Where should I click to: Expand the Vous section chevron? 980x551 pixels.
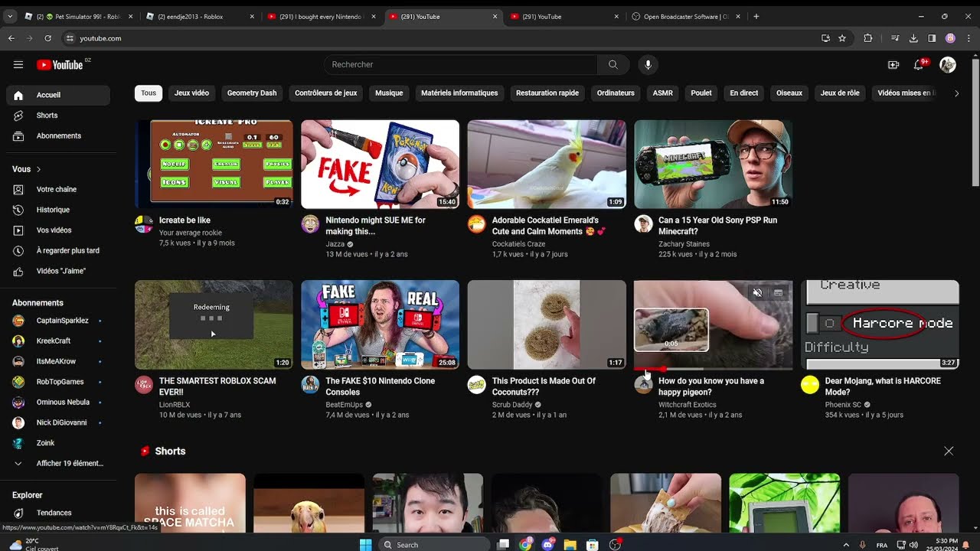[x=38, y=169]
